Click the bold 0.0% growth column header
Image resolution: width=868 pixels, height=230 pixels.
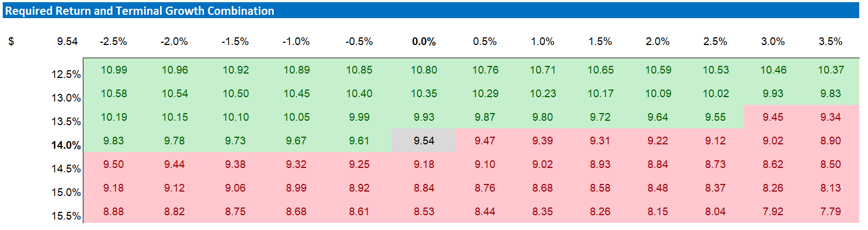coord(424,42)
